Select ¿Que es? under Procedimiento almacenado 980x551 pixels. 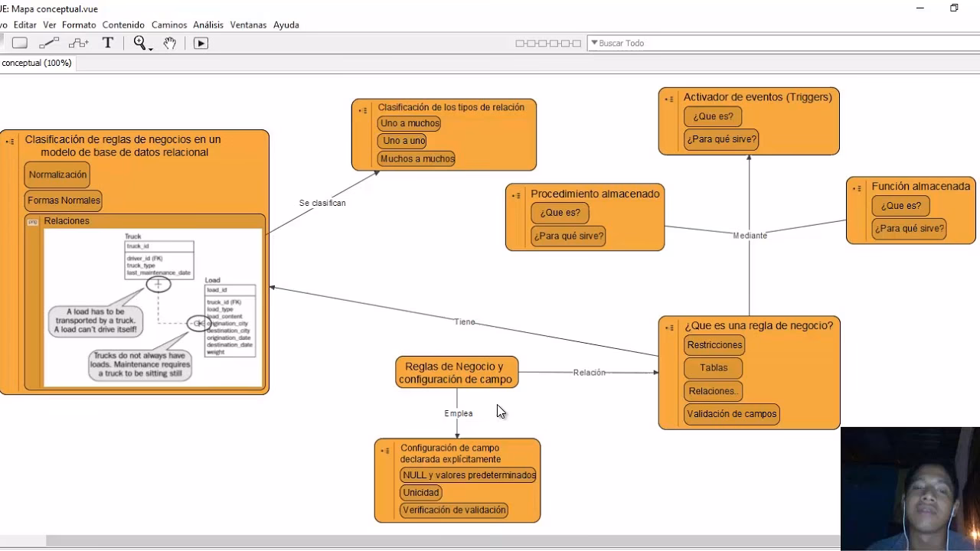point(560,214)
